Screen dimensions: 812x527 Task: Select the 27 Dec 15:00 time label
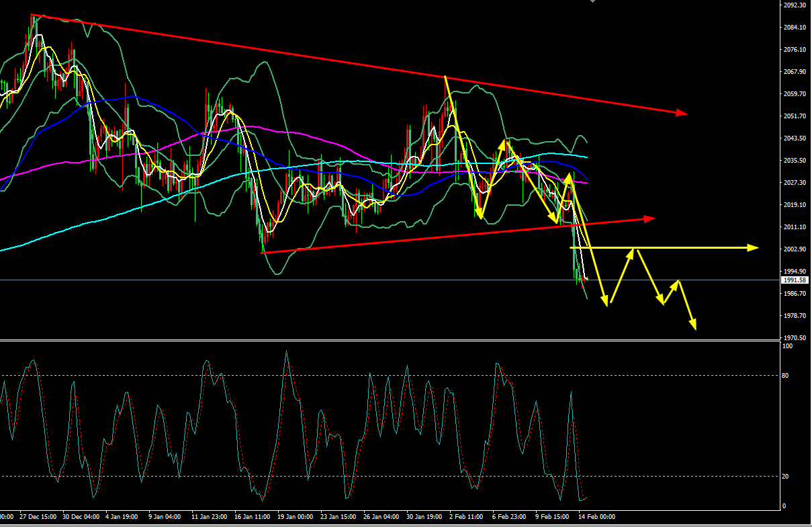[x=38, y=518]
